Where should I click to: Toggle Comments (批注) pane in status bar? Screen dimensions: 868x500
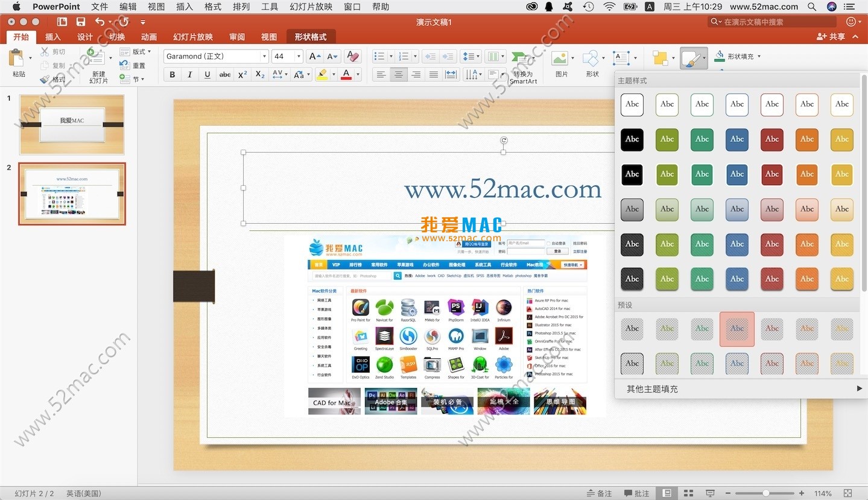tap(636, 493)
